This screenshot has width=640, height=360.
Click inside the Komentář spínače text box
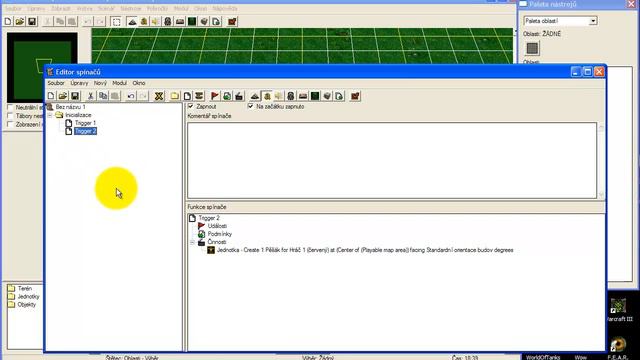click(392, 160)
